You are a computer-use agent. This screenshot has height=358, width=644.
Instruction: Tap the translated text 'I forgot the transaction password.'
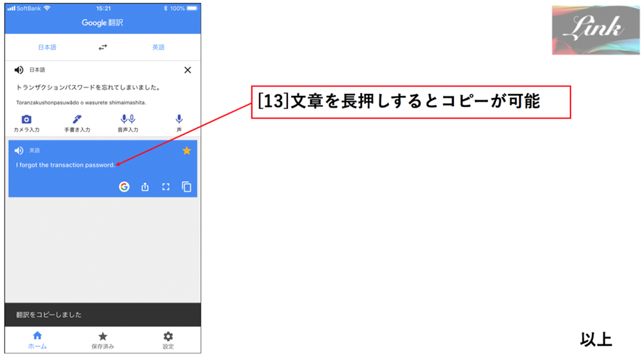(x=66, y=165)
